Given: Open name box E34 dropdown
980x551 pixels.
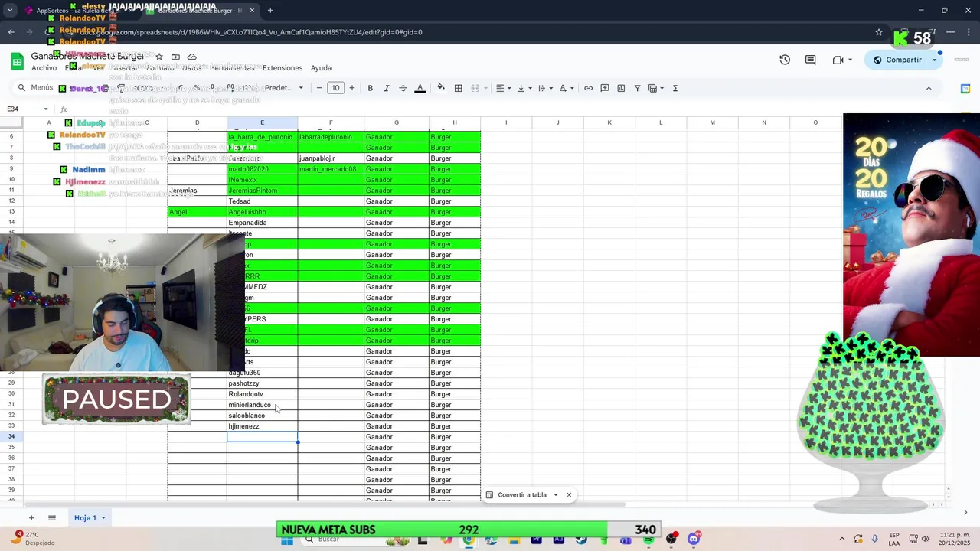Looking at the screenshot, I should point(46,109).
